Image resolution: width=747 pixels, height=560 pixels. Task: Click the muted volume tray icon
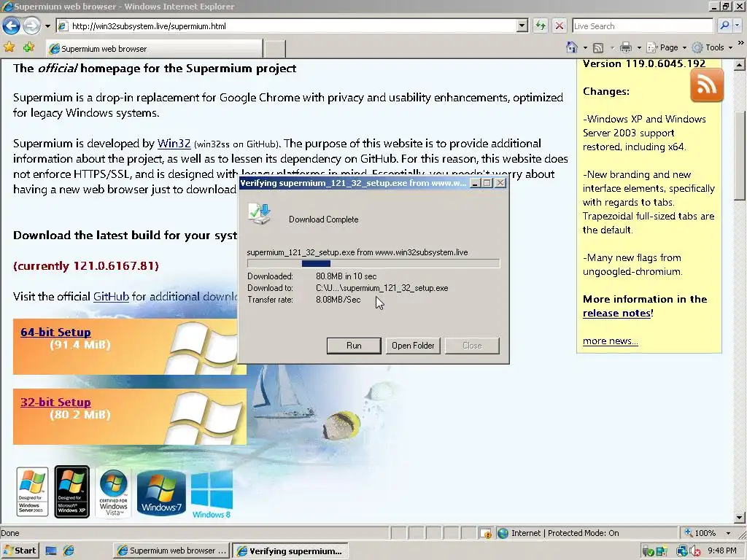tap(695, 551)
